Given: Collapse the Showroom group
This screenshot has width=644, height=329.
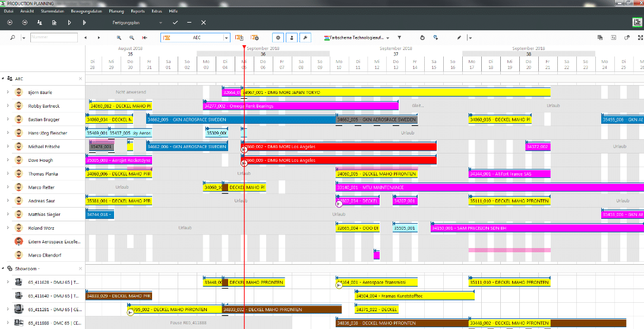Looking at the screenshot, I should pyautogui.click(x=3, y=268).
